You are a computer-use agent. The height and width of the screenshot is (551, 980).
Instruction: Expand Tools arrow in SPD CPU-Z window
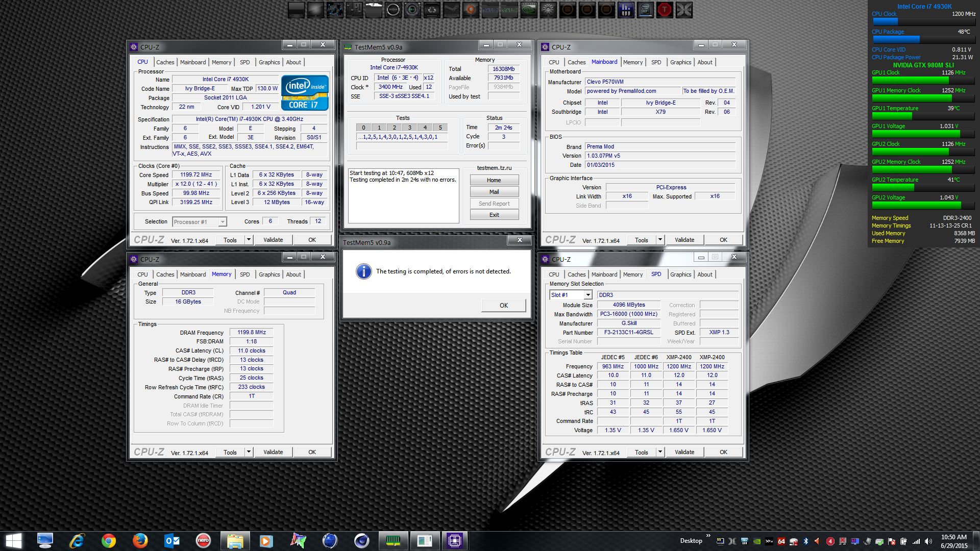659,452
